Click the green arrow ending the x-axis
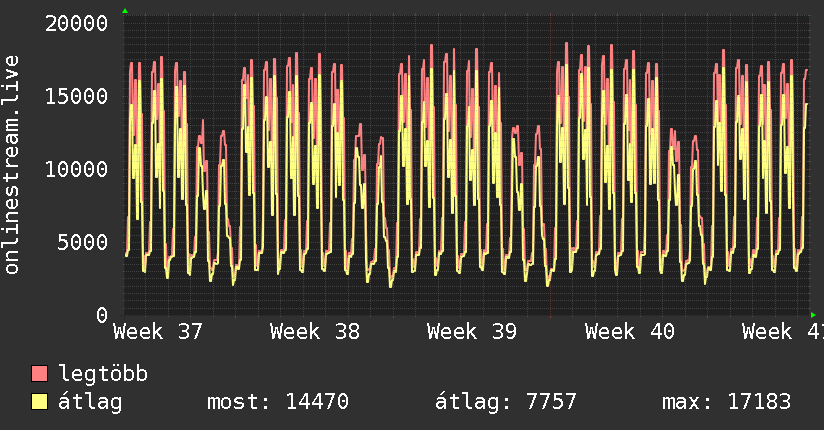The image size is (824, 430). coord(813,315)
